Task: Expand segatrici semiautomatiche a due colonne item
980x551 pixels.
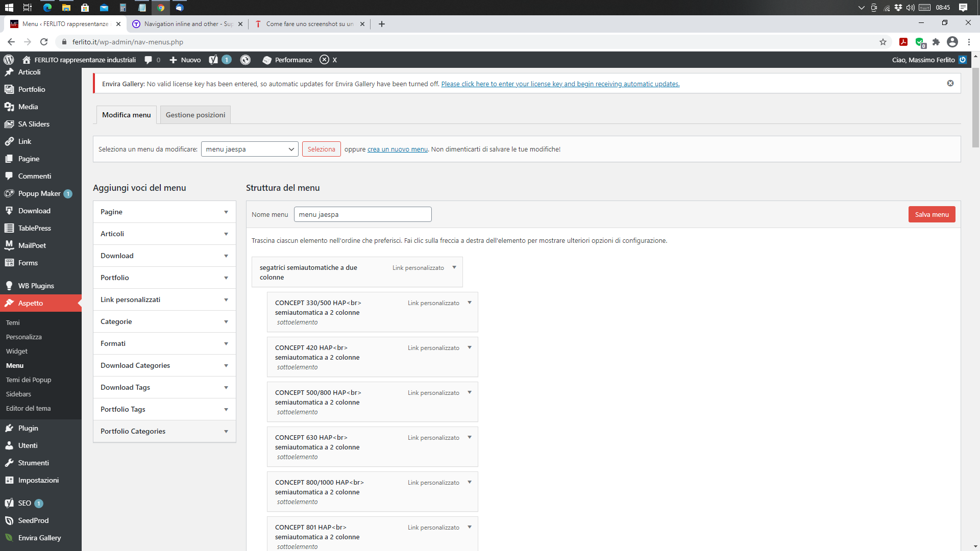Action: [454, 267]
